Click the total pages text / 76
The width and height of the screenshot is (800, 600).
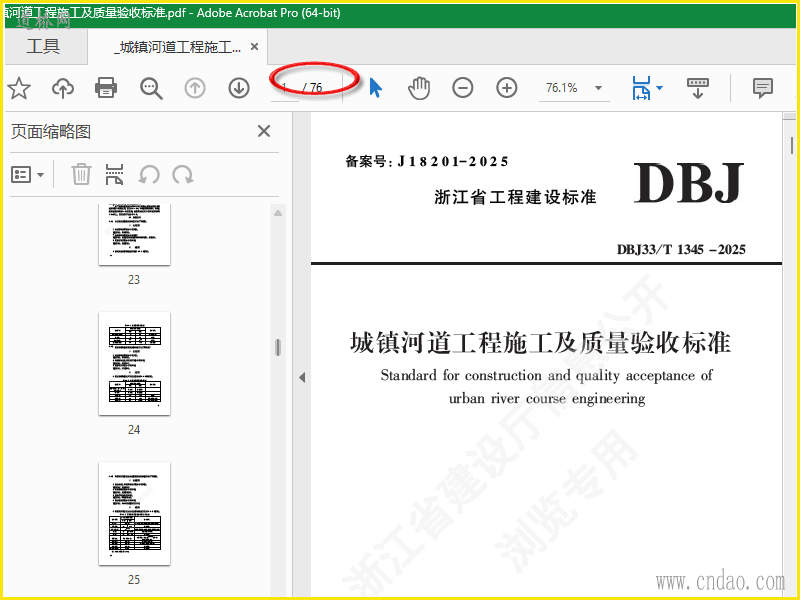[313, 88]
